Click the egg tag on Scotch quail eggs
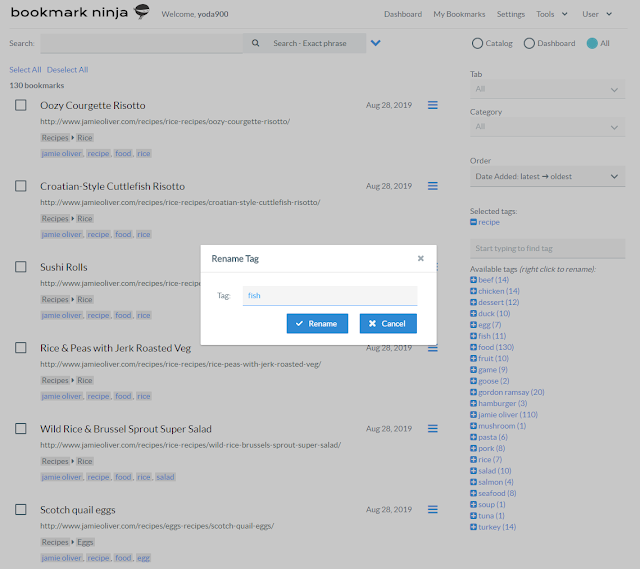640x569 pixels. click(143, 558)
